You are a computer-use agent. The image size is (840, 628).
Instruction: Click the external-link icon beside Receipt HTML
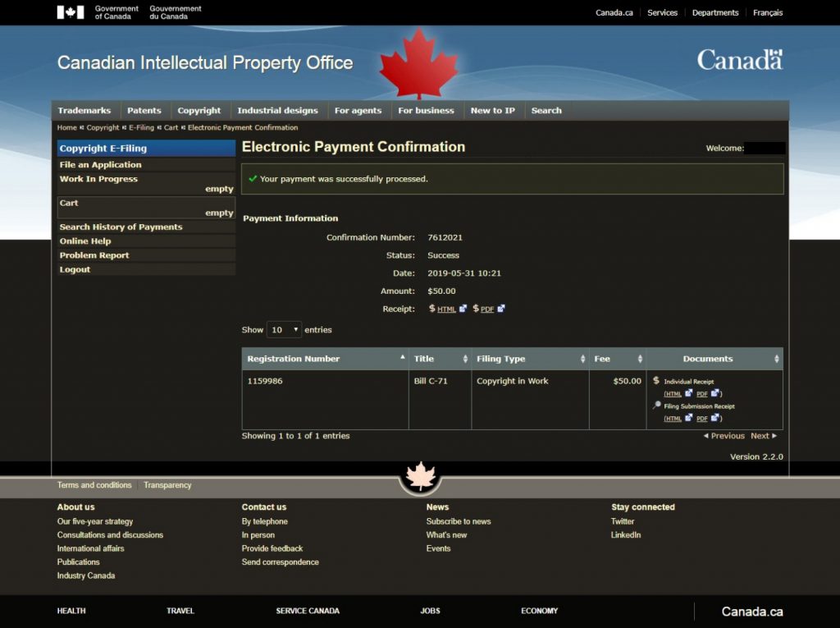(x=463, y=309)
